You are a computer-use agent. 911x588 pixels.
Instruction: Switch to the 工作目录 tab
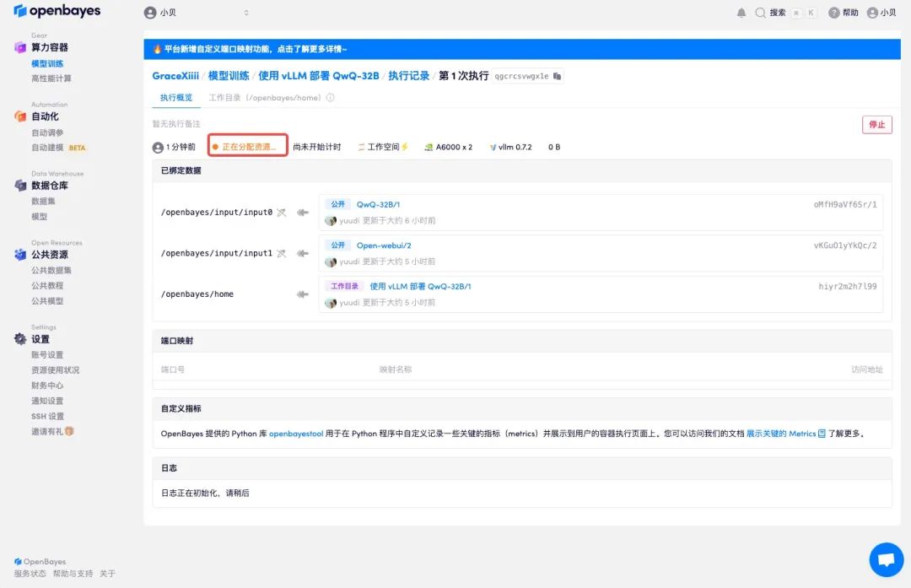[265, 98]
